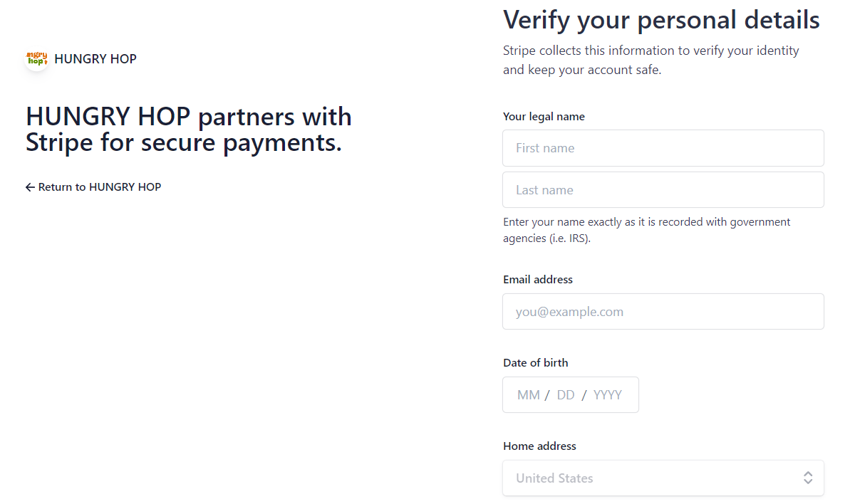The height and width of the screenshot is (504, 850).
Task: Click the back arrow beside Return link
Action: [30, 187]
